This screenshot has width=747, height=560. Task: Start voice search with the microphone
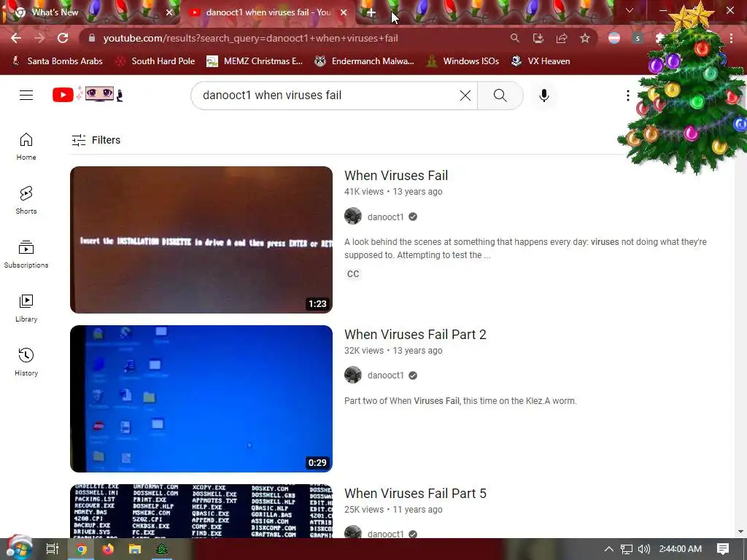(543, 96)
